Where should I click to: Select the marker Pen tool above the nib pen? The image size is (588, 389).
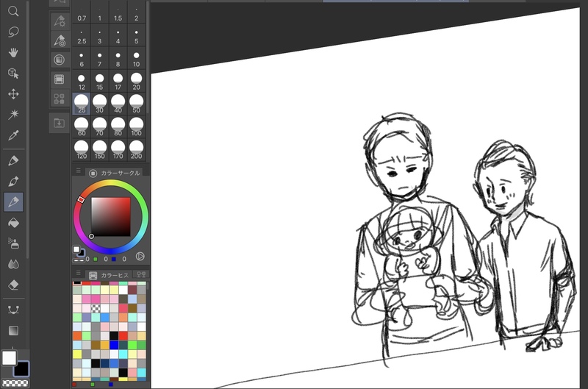coord(13,161)
